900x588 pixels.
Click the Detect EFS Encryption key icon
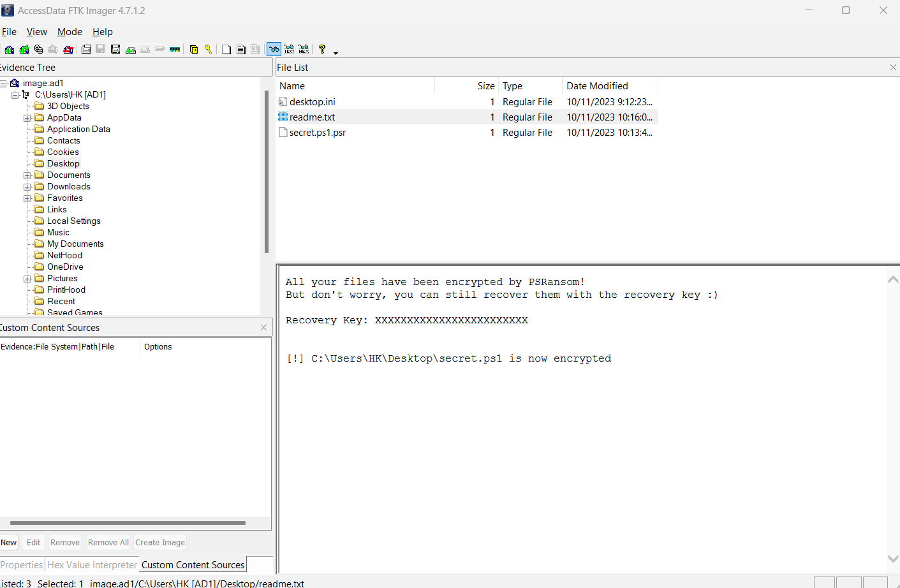tap(208, 50)
